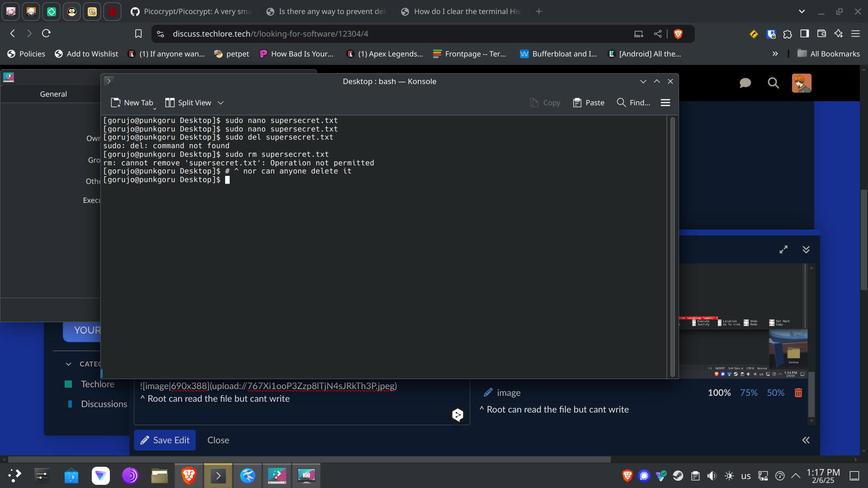Image resolution: width=868 pixels, height=488 pixels.
Task: Collapse the Categories sidebar section
Action: (x=68, y=364)
